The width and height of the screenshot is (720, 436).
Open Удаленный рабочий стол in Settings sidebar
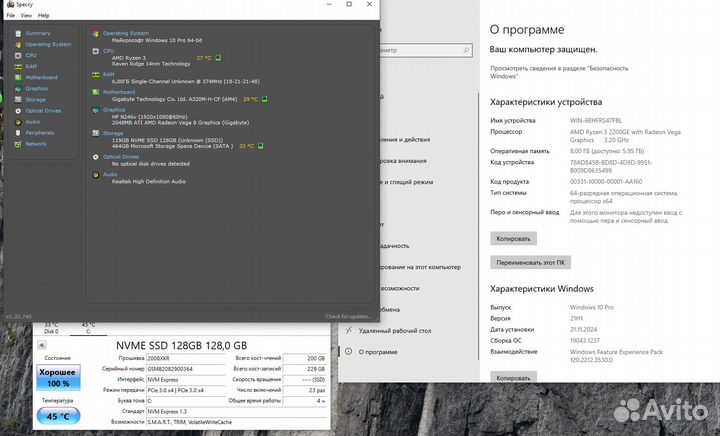395,330
